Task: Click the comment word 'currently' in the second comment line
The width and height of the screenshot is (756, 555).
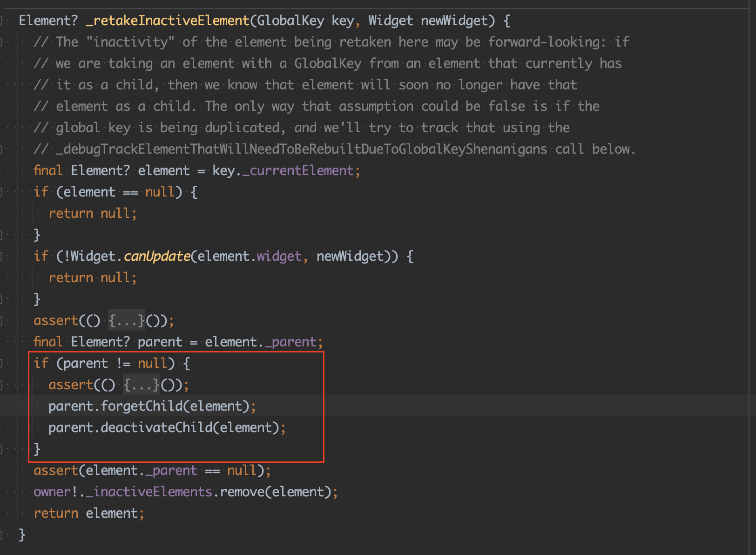Action: coord(559,63)
